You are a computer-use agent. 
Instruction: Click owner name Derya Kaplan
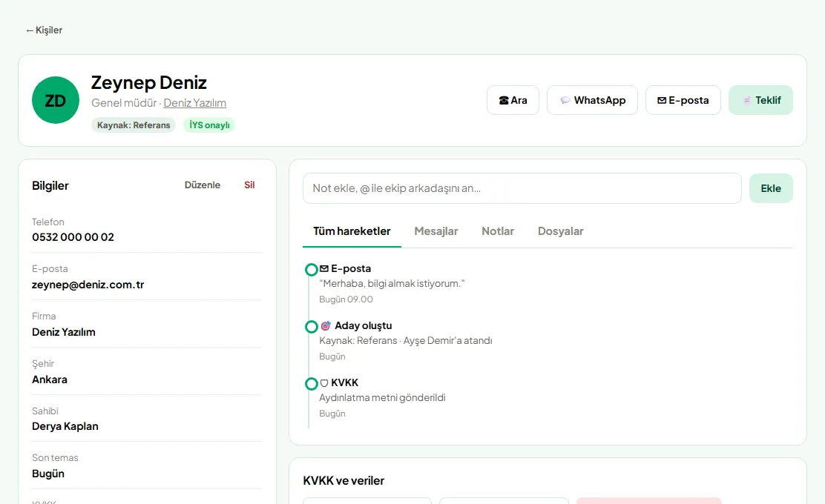pos(65,426)
